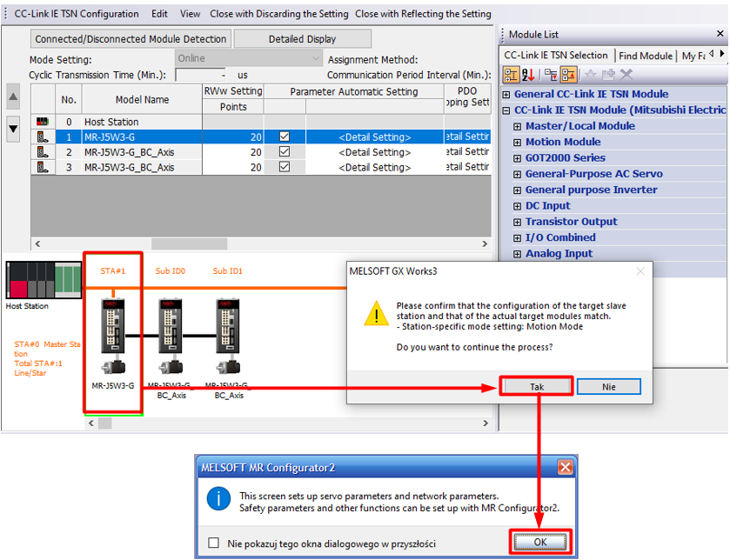
Task: Expand the General-Purpose AC Servo node
Action: pyautogui.click(x=517, y=175)
